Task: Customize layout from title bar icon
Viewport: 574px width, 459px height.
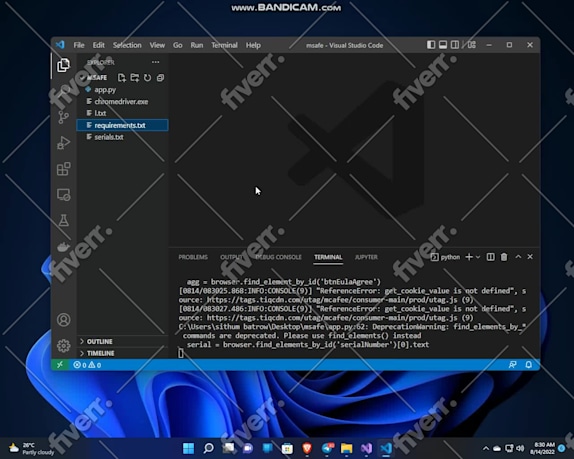Action: click(472, 45)
